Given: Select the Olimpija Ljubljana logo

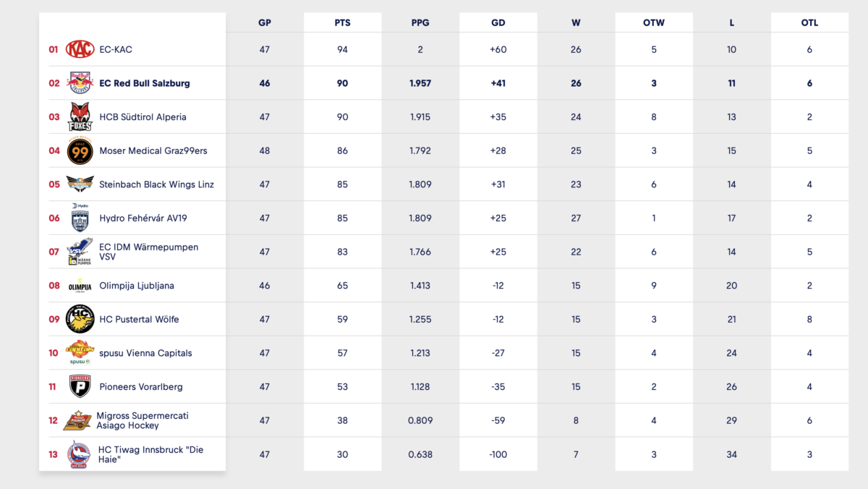Looking at the screenshot, I should coord(80,285).
